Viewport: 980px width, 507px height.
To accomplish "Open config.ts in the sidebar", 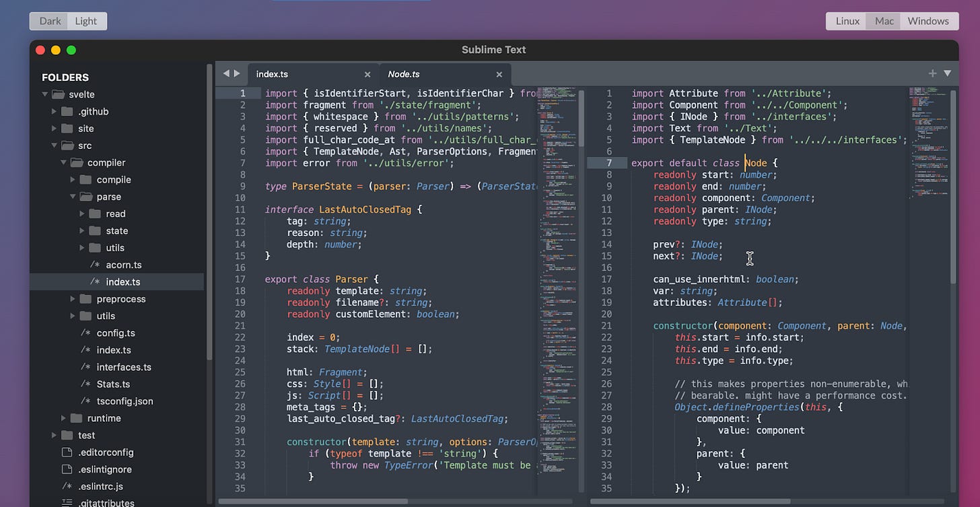I will 116,333.
